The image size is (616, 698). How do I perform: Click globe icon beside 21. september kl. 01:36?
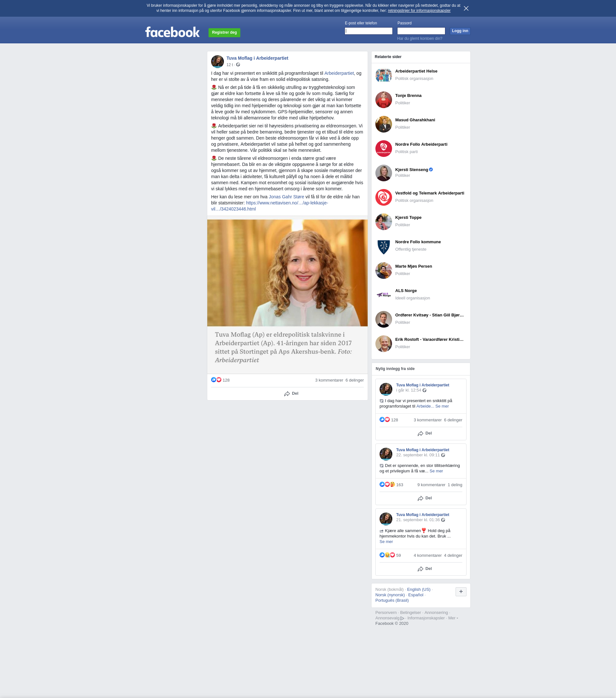click(x=443, y=520)
